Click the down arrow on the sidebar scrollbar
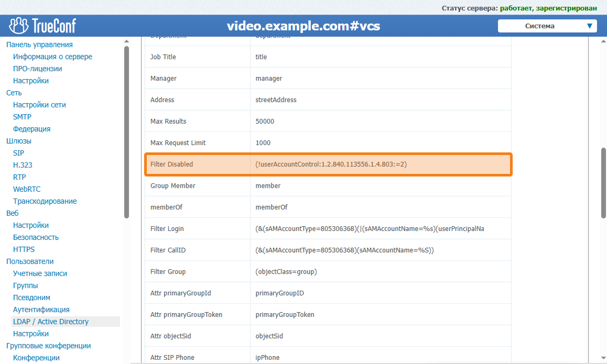 click(x=125, y=360)
